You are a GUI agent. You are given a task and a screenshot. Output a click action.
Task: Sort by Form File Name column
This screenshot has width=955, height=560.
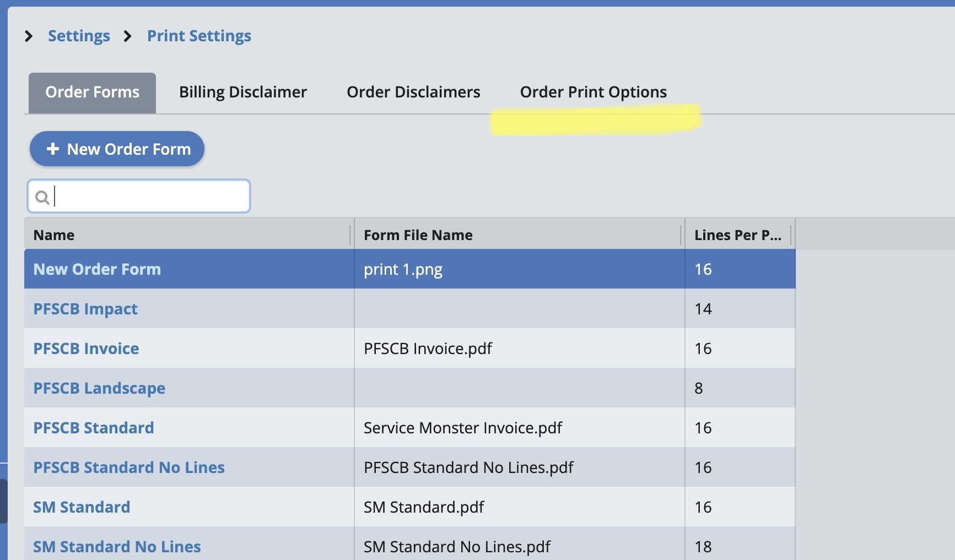click(418, 235)
